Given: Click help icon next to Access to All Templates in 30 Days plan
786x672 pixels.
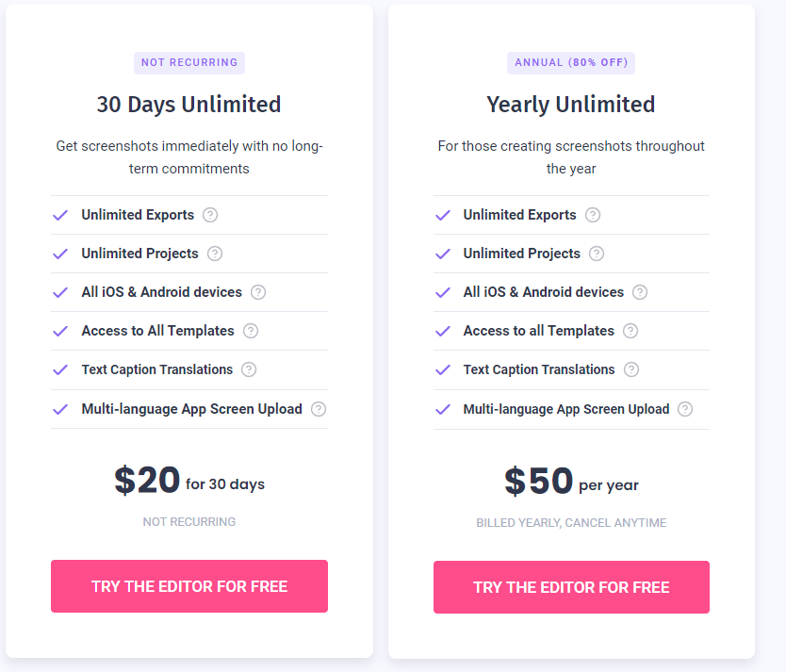Looking at the screenshot, I should 251,331.
